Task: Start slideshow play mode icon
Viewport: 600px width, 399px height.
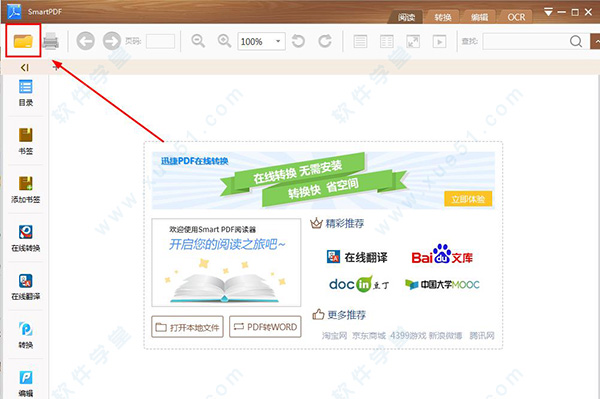Action: pyautogui.click(x=439, y=41)
